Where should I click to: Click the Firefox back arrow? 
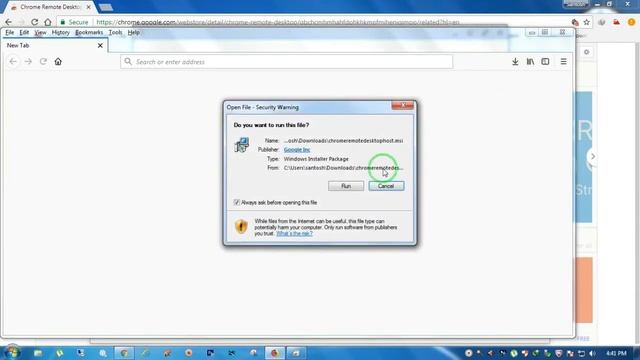(13, 62)
